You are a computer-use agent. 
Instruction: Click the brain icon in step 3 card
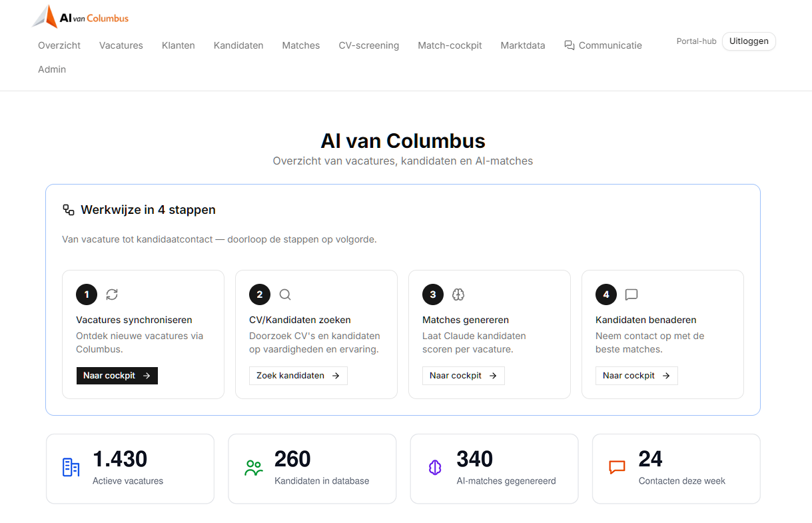(x=458, y=294)
